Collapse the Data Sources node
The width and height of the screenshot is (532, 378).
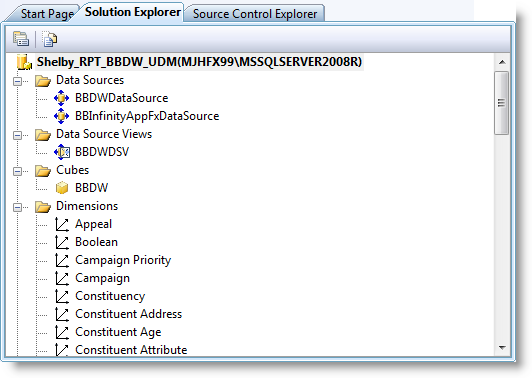[17, 81]
